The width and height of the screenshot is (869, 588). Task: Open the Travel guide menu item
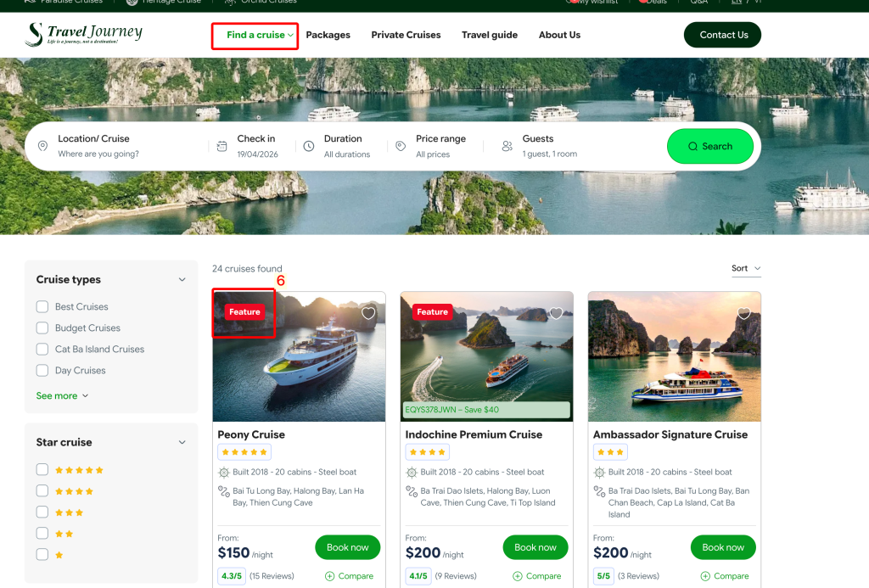click(x=489, y=35)
